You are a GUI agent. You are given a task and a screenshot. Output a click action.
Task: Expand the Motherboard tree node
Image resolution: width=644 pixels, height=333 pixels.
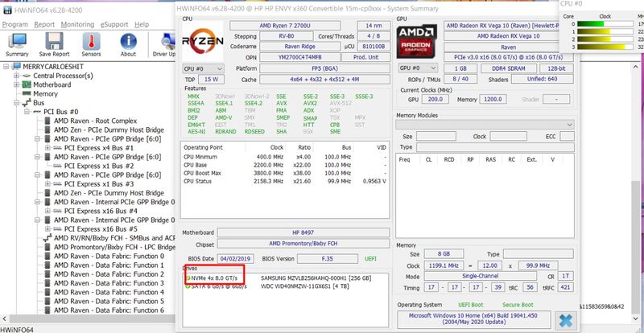[x=16, y=84]
